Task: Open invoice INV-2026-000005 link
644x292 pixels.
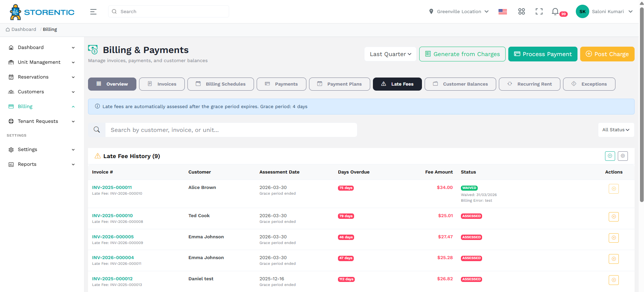Action: (113, 237)
